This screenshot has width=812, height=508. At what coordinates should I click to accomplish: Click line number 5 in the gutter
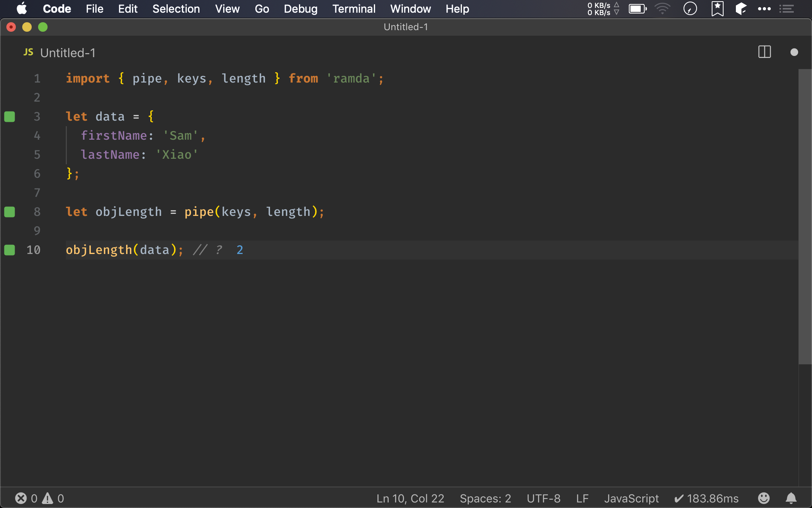37,154
